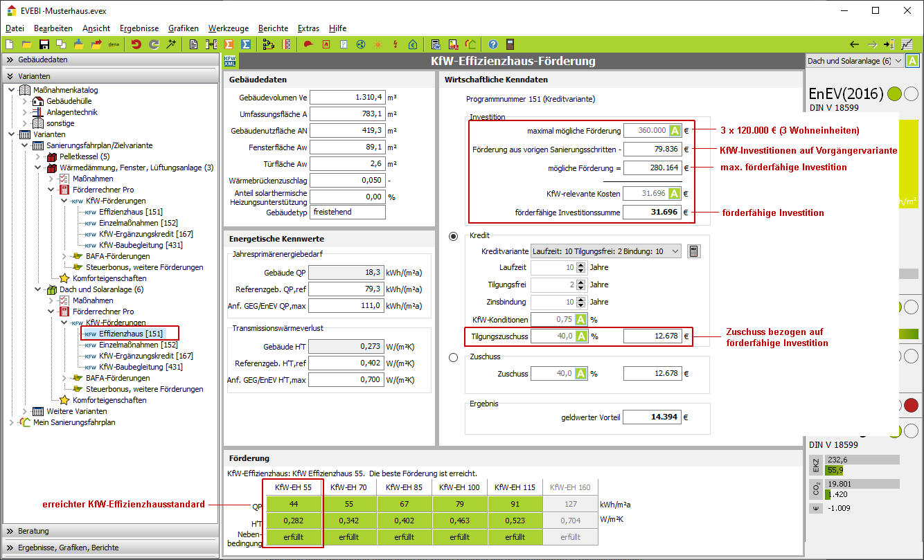Click the back arrow navigation icon
The height and width of the screenshot is (560, 924).
click(x=854, y=44)
